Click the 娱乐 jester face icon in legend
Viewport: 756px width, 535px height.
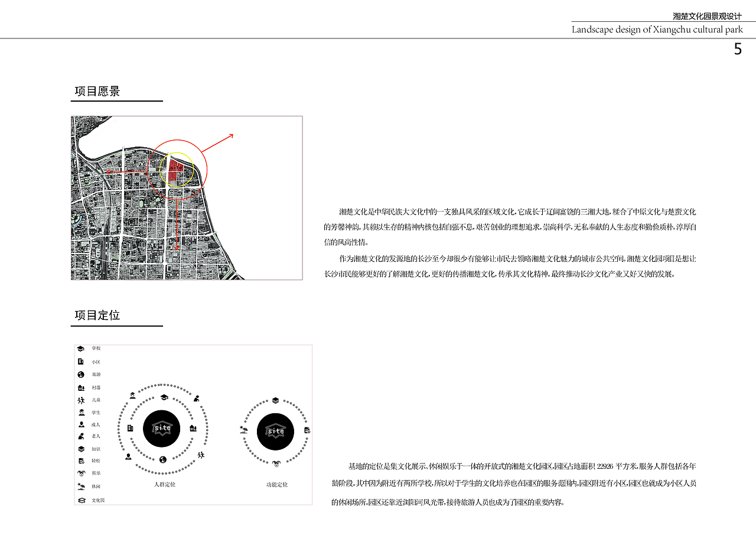[81, 473]
